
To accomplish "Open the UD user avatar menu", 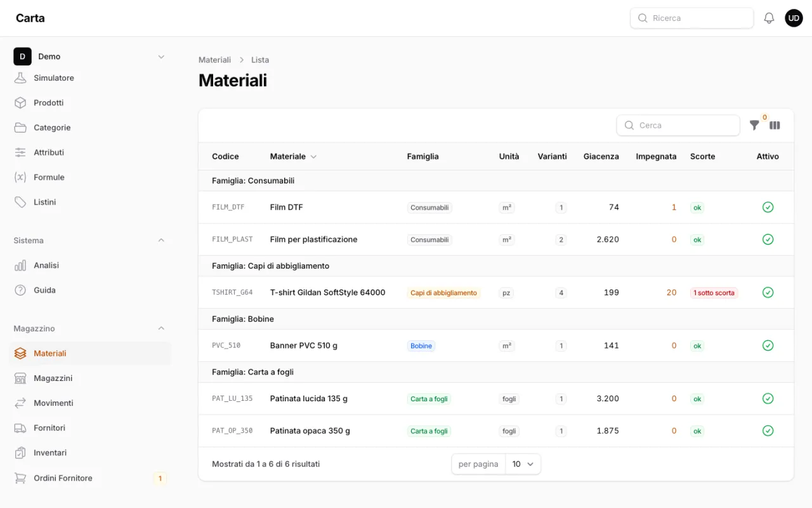I will click(794, 18).
